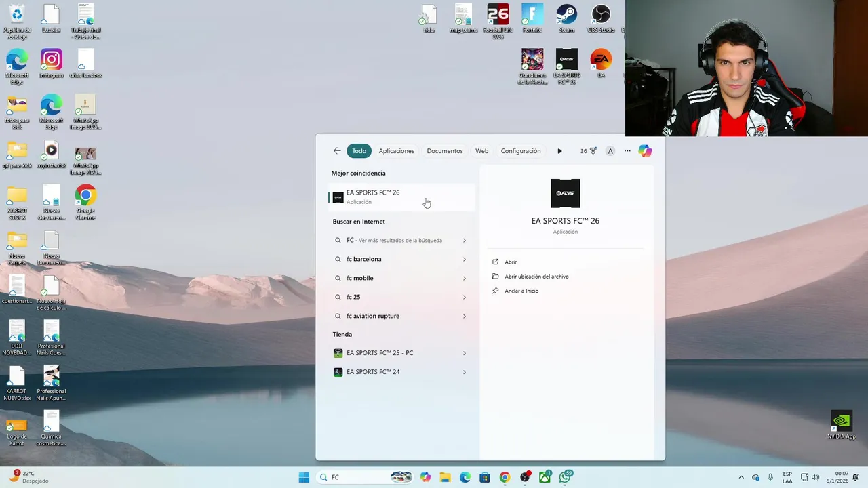Click the FC web results suggestion
868x488 pixels.
coord(394,240)
